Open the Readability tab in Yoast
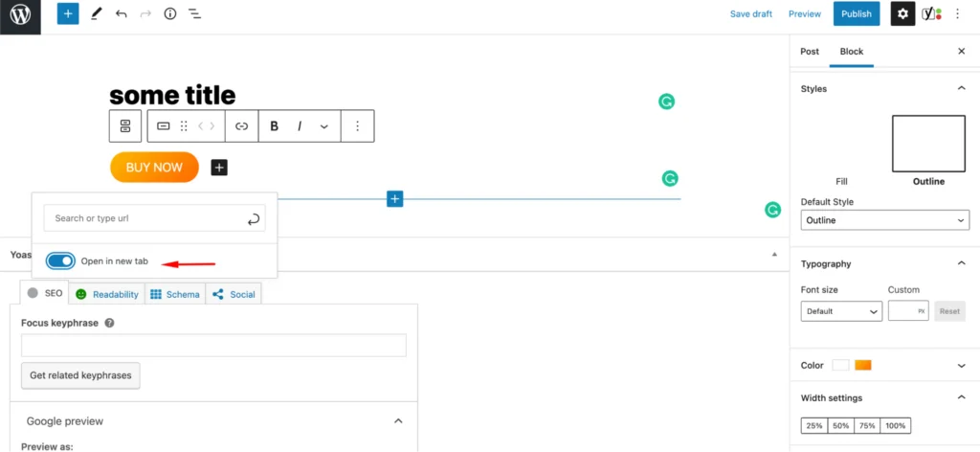The image size is (980, 452). click(x=107, y=294)
